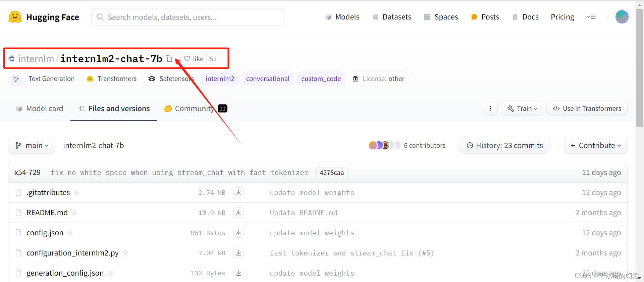Viewport: 644px width, 282px height.
Task: Click the like count 51
Action: pos(213,59)
